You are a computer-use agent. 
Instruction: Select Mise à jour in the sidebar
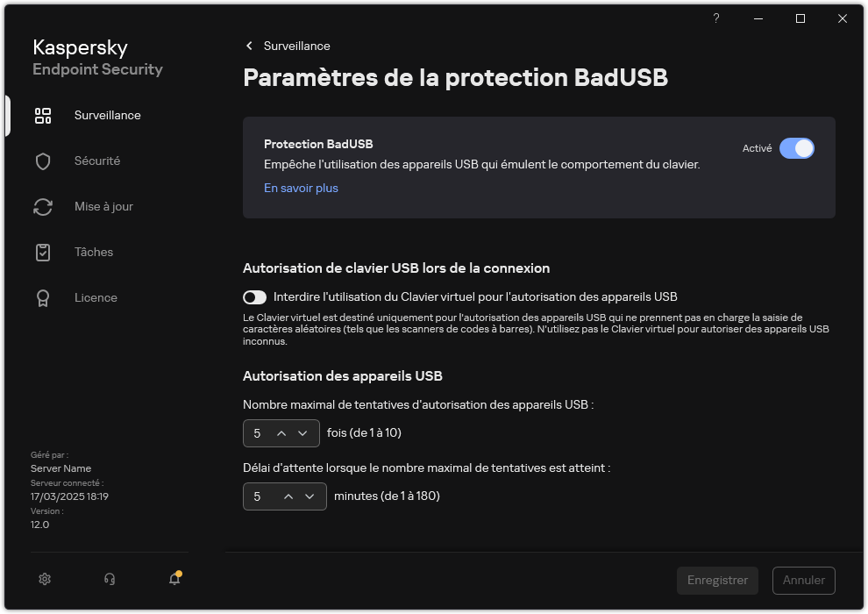coord(103,206)
